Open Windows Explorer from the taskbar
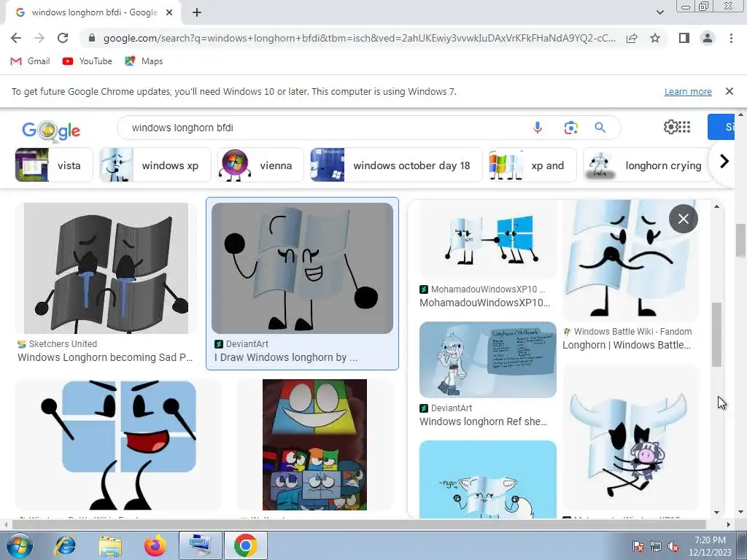747x560 pixels. click(111, 545)
